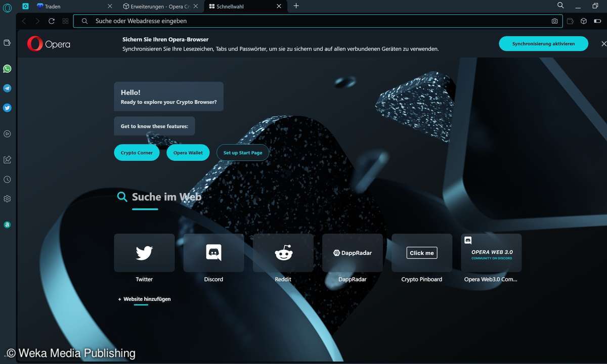Open the extensions cube icon in toolbar
This screenshot has width=607, height=364.
584,21
